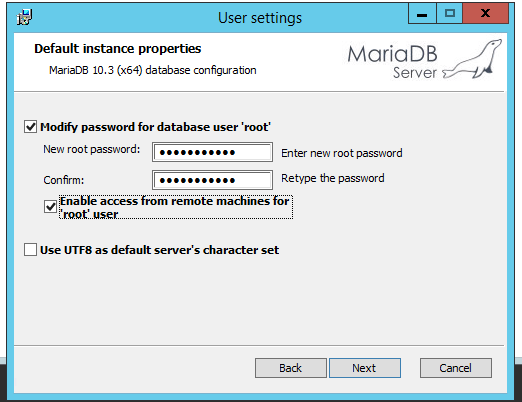Focus the Confirm password field
The image size is (522, 402).
[212, 180]
